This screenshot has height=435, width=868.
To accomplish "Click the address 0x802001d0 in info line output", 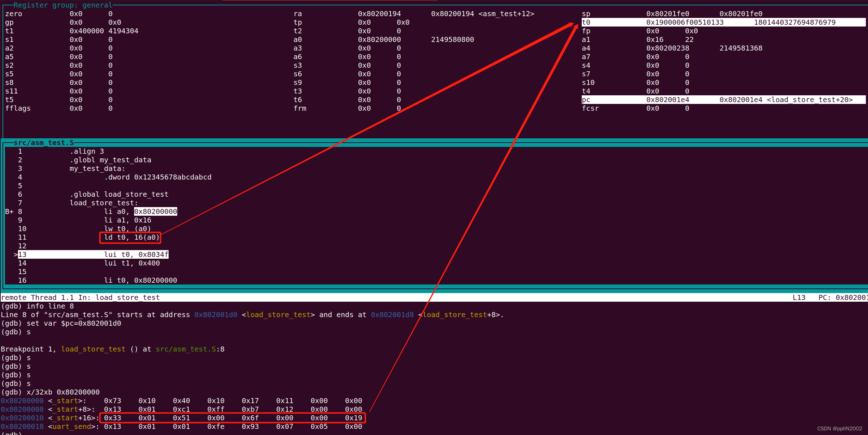I will click(x=216, y=315).
